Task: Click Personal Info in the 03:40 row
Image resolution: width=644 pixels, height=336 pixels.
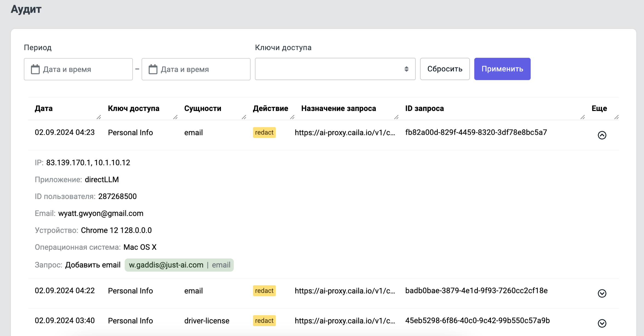Action: click(130, 321)
